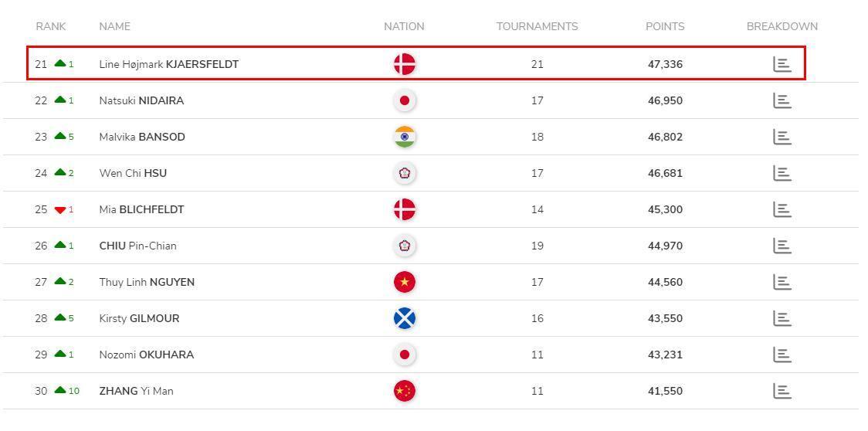Screen dimensions: 868x431
Task: Click Scotland flag next to Kirsty Gilmour
Action: coord(405,318)
